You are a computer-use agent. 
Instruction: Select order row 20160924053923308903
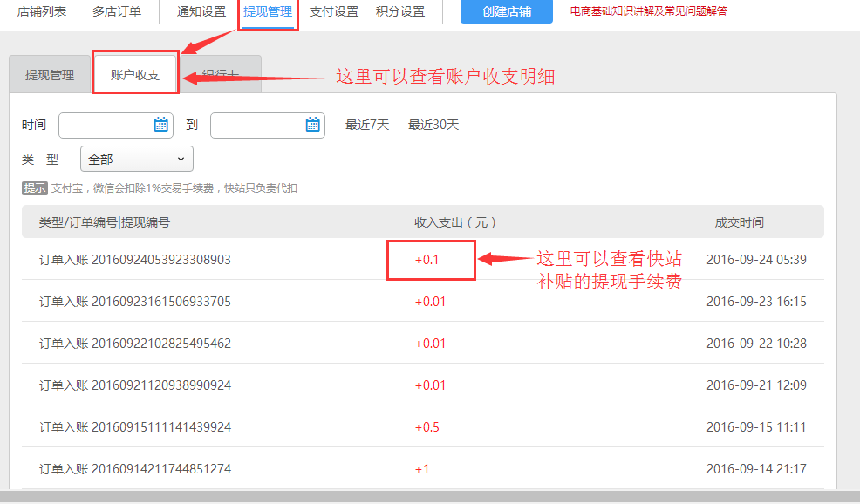[135, 259]
